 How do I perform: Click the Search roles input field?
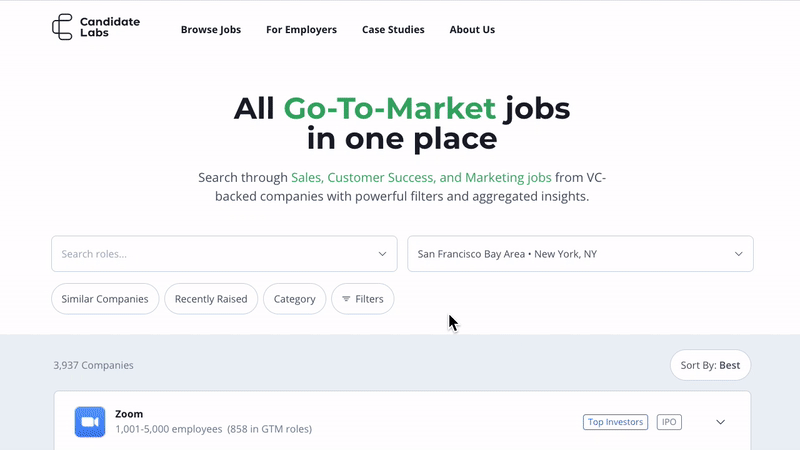click(210, 254)
